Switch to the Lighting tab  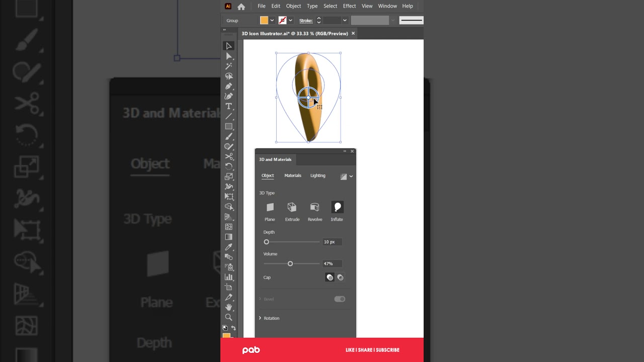pos(318,175)
